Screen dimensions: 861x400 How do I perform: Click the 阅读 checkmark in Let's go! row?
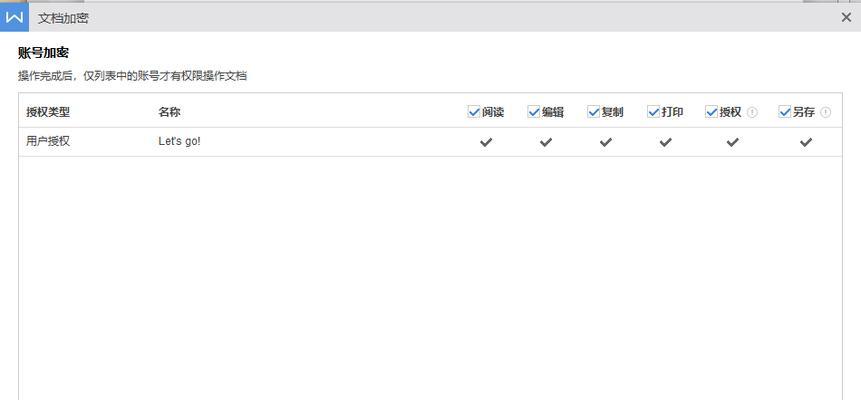486,142
